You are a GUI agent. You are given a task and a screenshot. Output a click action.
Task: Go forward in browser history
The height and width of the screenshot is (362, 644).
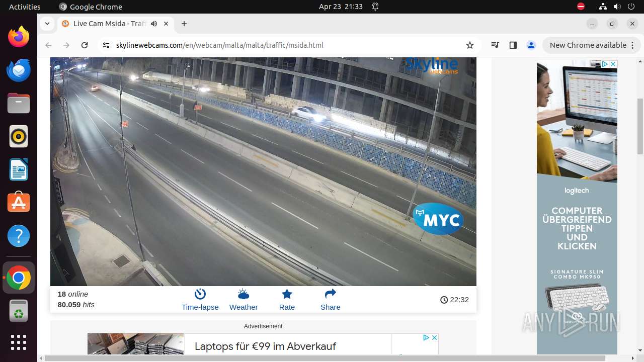[x=66, y=45]
